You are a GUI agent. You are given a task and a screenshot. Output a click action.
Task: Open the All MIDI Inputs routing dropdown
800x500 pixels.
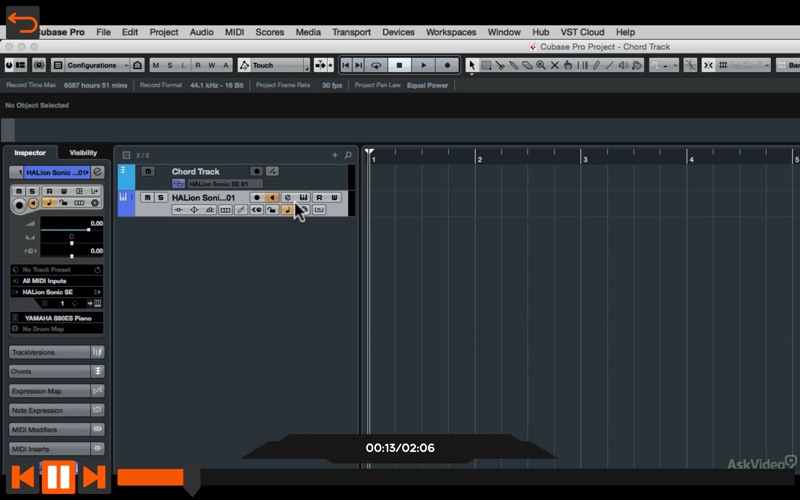(x=57, y=281)
